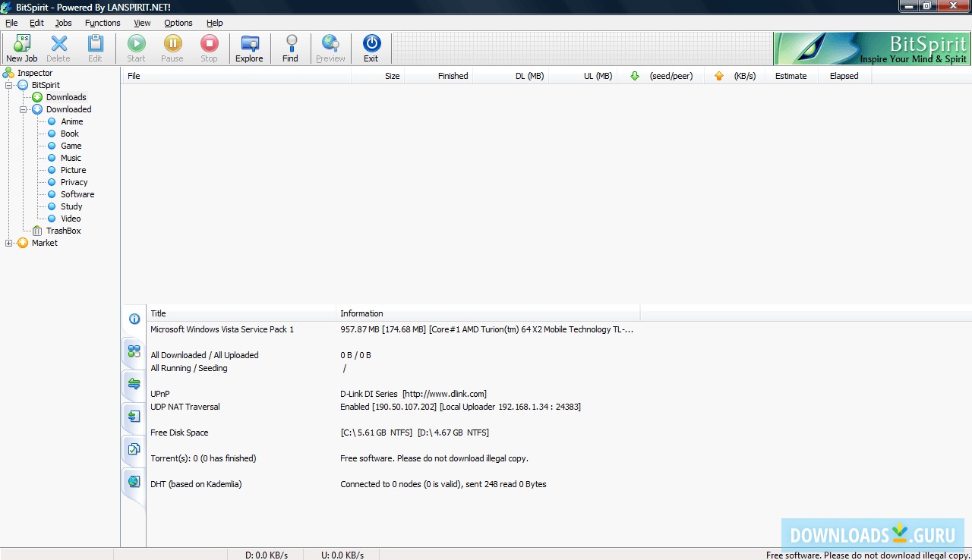Open the File menu
972x560 pixels.
(x=11, y=23)
